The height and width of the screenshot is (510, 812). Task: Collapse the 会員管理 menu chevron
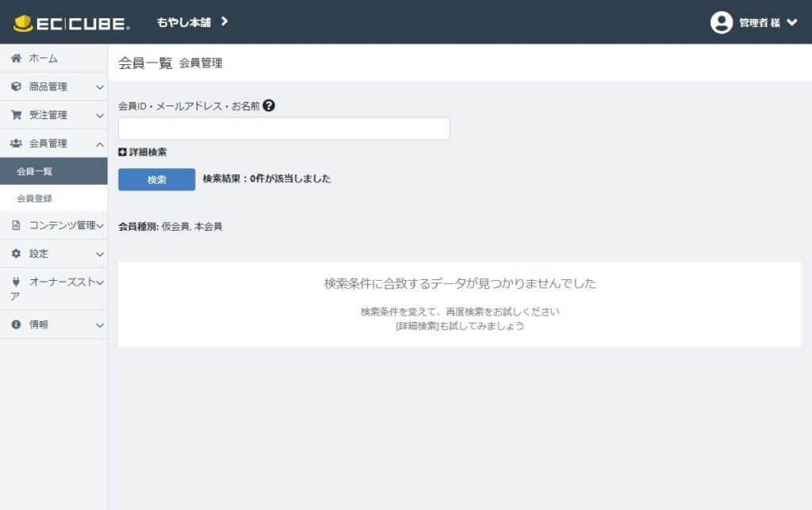(x=99, y=144)
